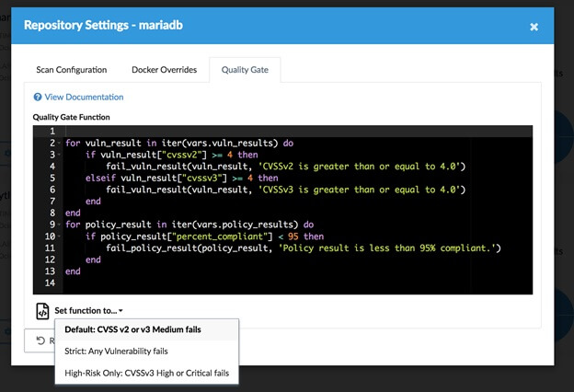Click the value 95 in line 10
Screen dimensions: 574x392
coord(293,236)
